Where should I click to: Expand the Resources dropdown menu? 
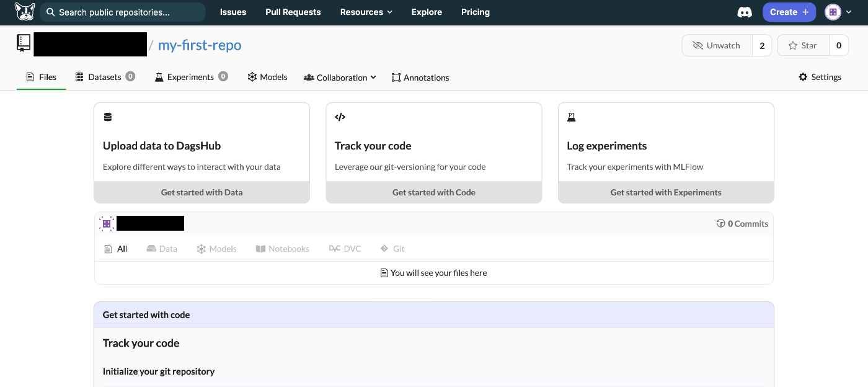[366, 12]
